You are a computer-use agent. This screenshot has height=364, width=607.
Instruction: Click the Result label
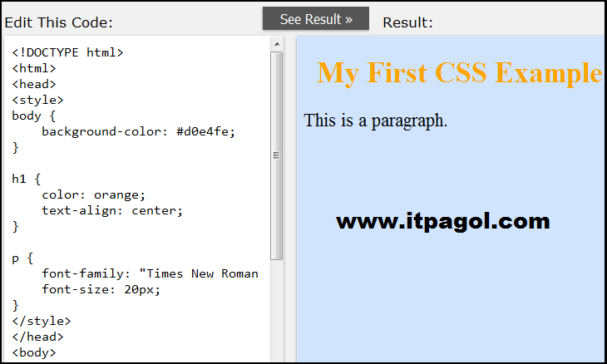pyautogui.click(x=407, y=22)
